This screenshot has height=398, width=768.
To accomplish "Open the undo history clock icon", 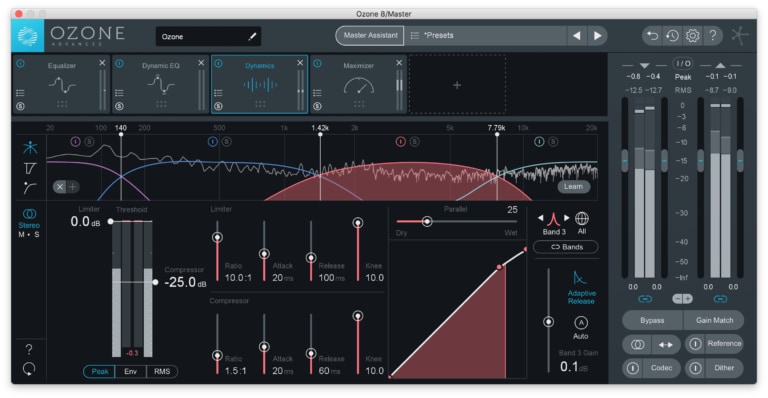I will click(672, 35).
